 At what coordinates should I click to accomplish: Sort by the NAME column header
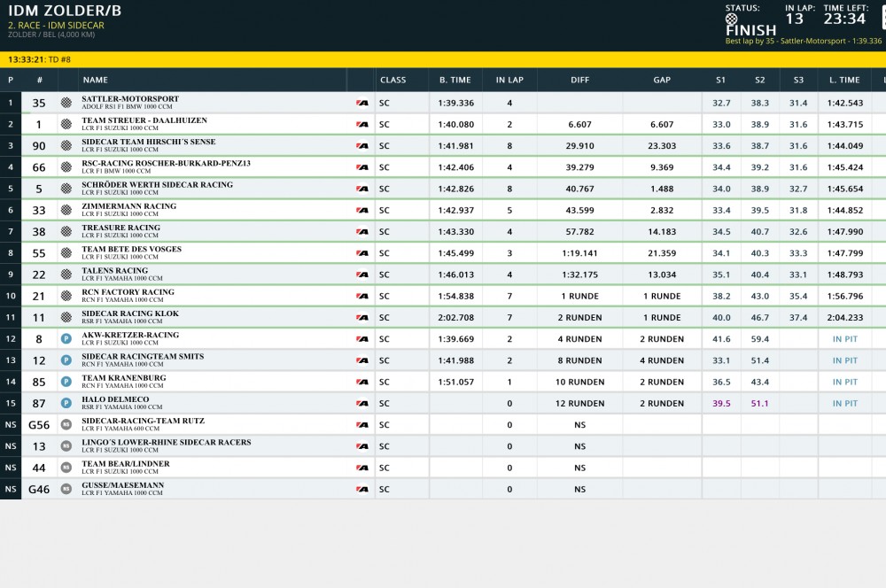96,81
